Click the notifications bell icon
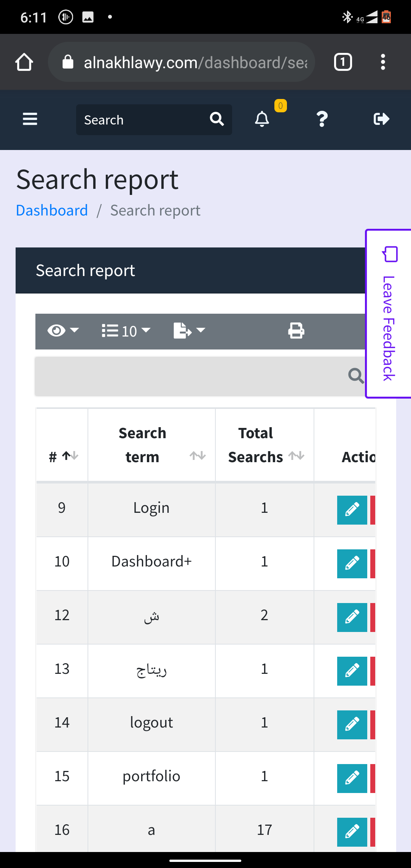411x868 pixels. pyautogui.click(x=262, y=119)
